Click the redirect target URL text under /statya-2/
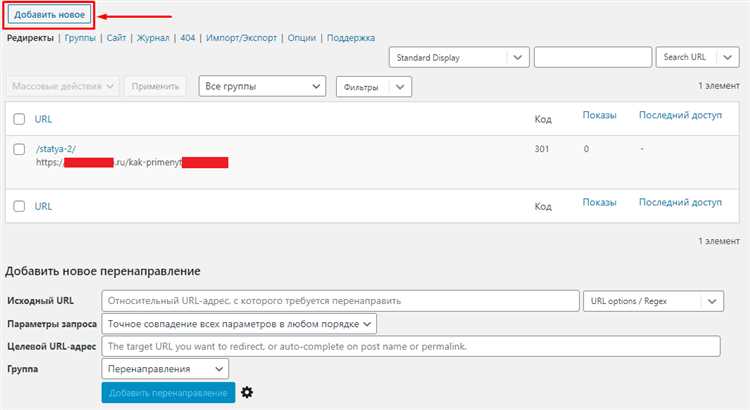Image resolution: width=750 pixels, height=410 pixels. pos(132,163)
